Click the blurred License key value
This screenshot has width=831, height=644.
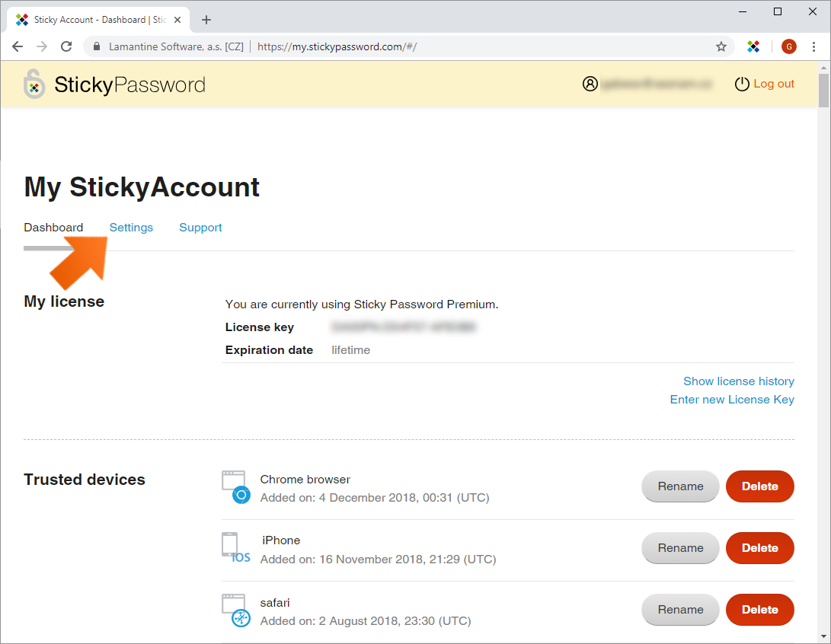coord(404,327)
